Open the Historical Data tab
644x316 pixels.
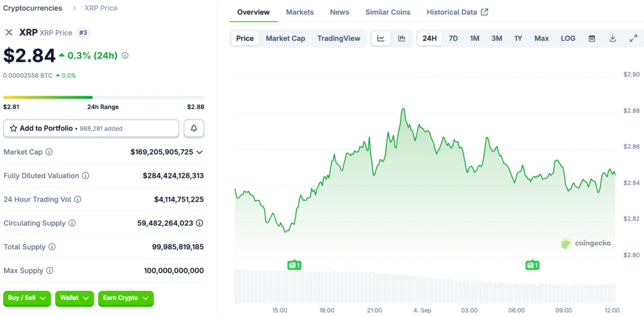457,12
